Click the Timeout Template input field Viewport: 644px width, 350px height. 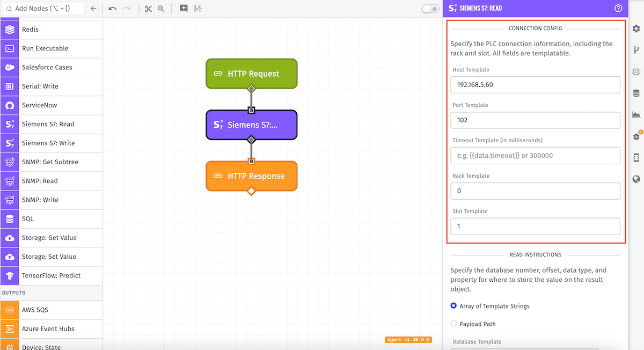pos(535,156)
